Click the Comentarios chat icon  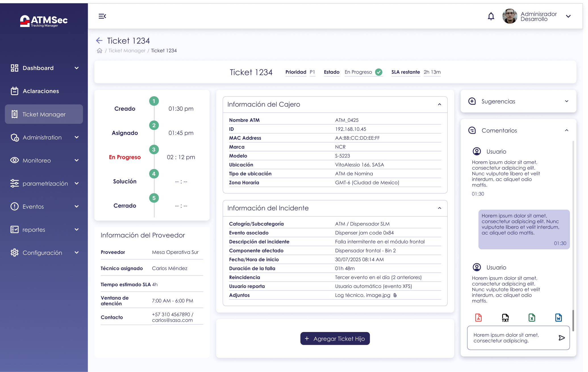(472, 130)
